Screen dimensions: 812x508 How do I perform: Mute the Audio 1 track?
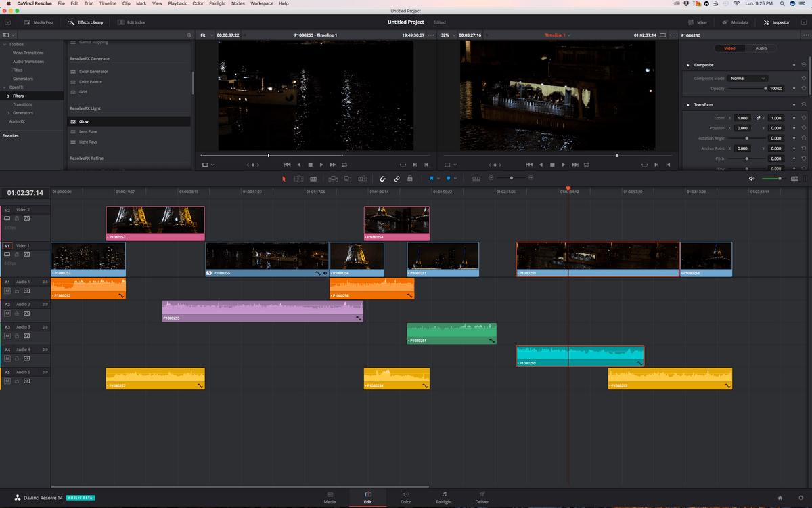point(7,291)
